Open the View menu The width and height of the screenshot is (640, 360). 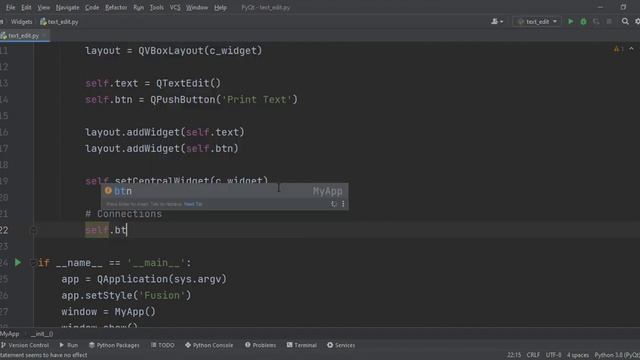click(x=44, y=7)
